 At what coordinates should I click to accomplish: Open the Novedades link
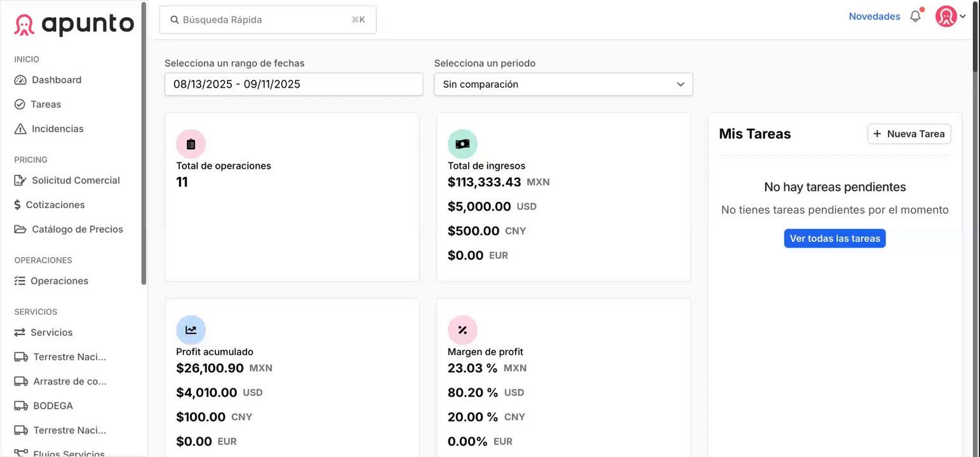point(874,17)
